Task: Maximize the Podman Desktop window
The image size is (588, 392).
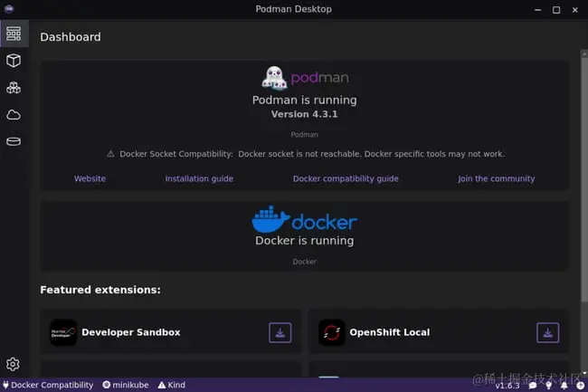Action: (x=556, y=10)
